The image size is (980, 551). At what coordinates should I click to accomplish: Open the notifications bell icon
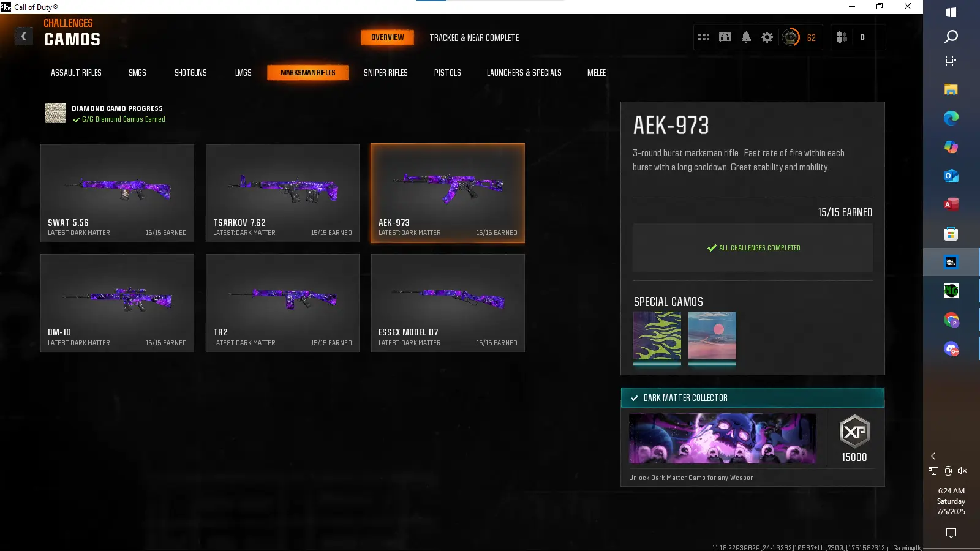746,37
